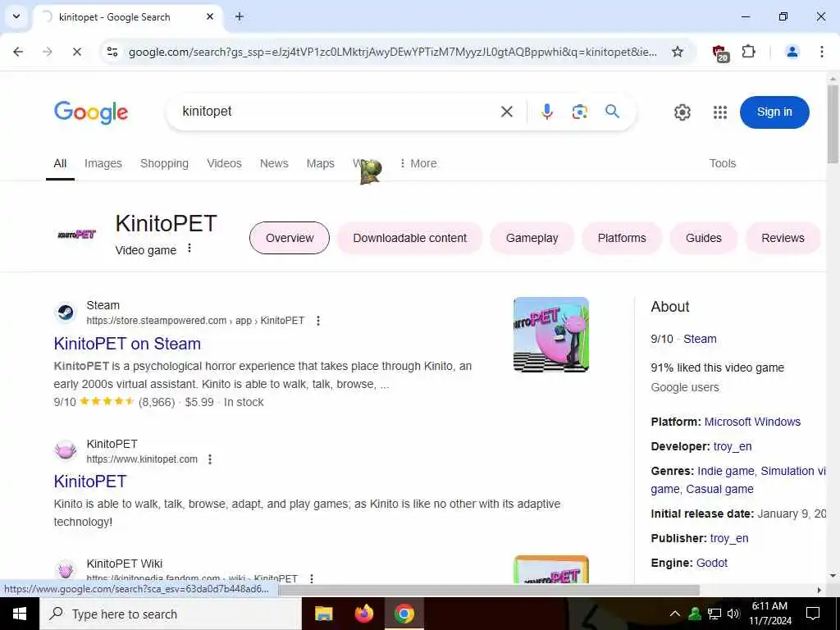Viewport: 840px width, 630px height.
Task: Click the KinitoPET logo image
Action: 76,234
